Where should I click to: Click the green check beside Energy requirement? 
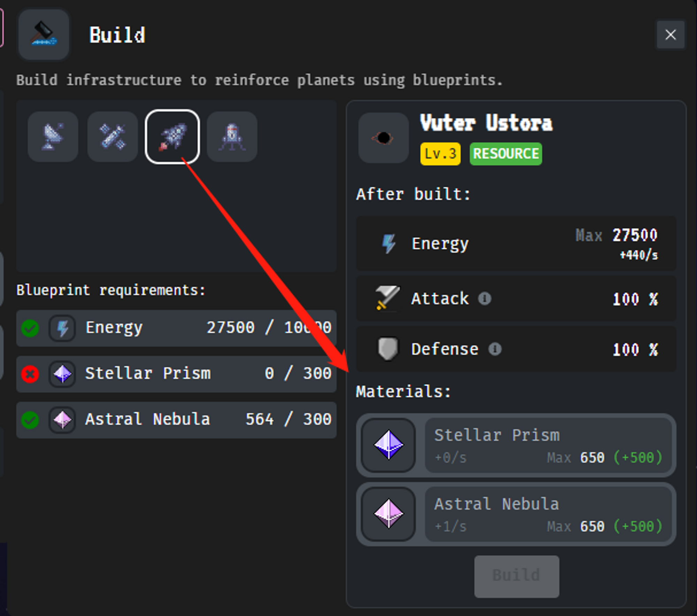30,328
